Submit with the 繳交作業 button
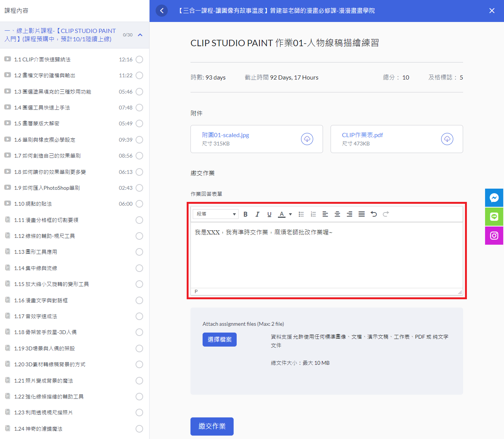The width and height of the screenshot is (504, 439). (212, 427)
